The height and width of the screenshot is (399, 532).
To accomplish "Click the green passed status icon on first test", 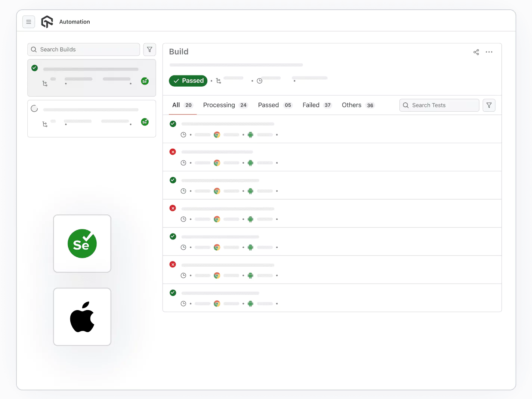I will pyautogui.click(x=173, y=124).
